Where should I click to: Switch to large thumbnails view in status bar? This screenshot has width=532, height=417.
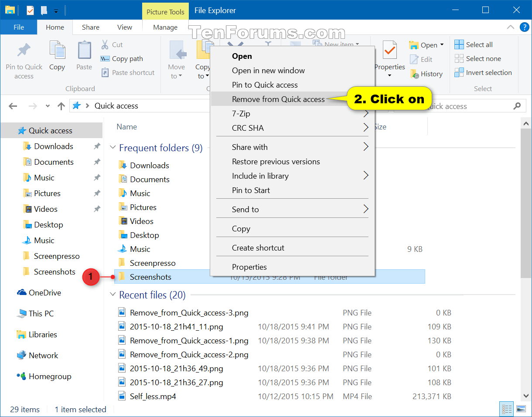521,410
